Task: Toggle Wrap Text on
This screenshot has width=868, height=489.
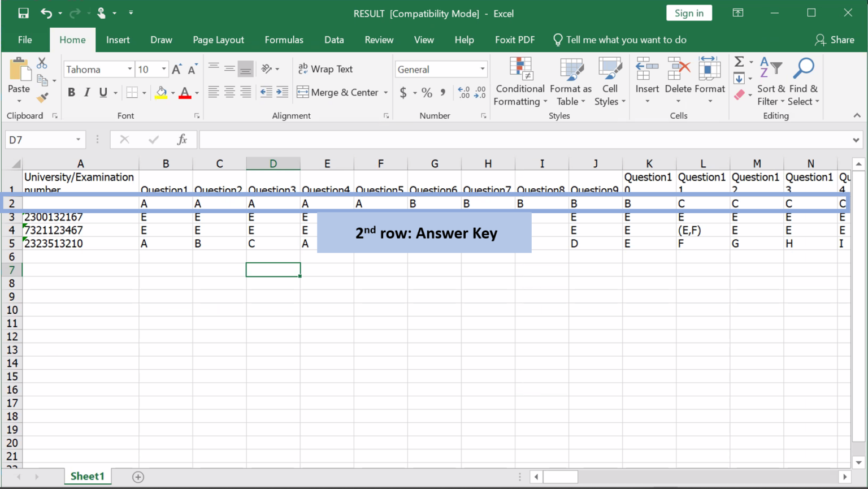Action: [325, 69]
